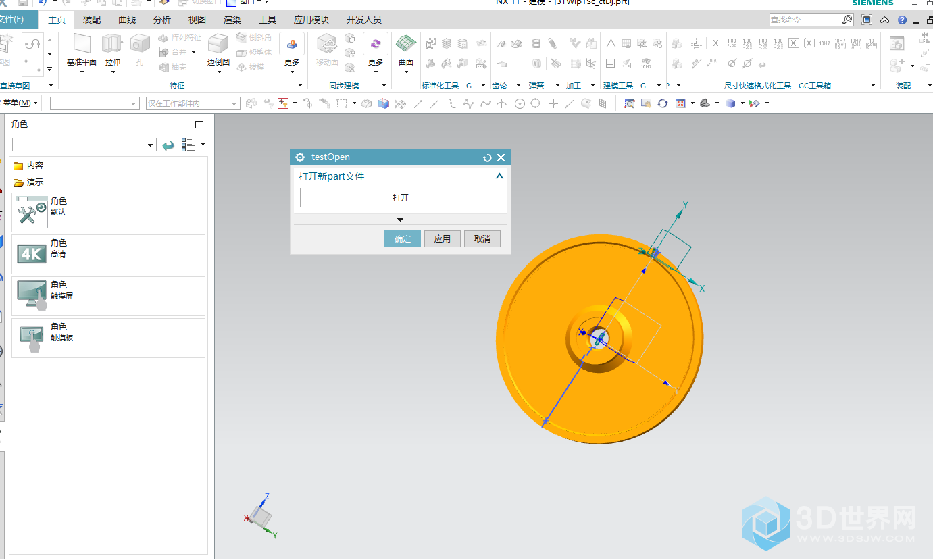933x560 pixels.
Task: Open the roles panel search dropdown
Action: point(151,145)
